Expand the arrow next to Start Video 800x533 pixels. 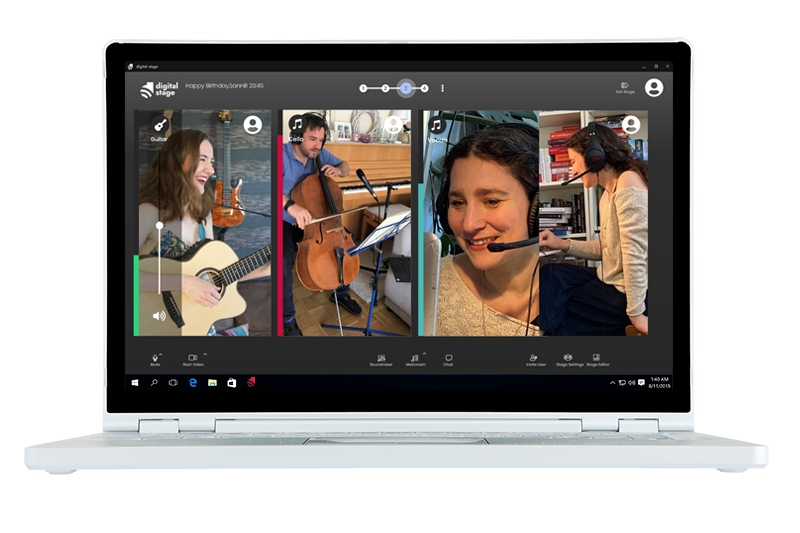[x=204, y=354]
